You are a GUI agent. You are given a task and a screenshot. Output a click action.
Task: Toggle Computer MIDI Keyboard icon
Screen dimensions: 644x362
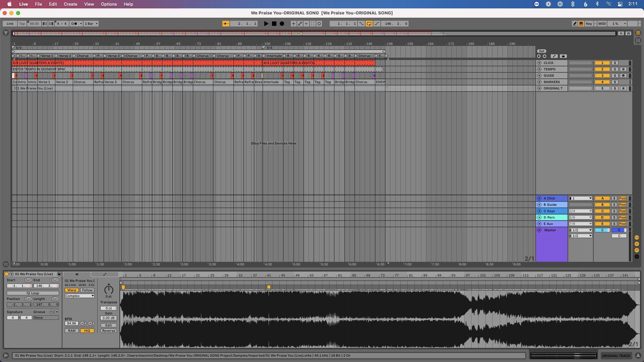pos(581,24)
